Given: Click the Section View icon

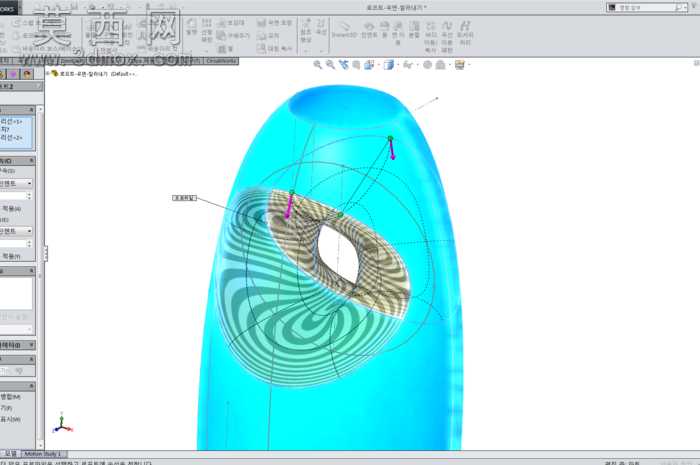Looking at the screenshot, I should (x=356, y=65).
